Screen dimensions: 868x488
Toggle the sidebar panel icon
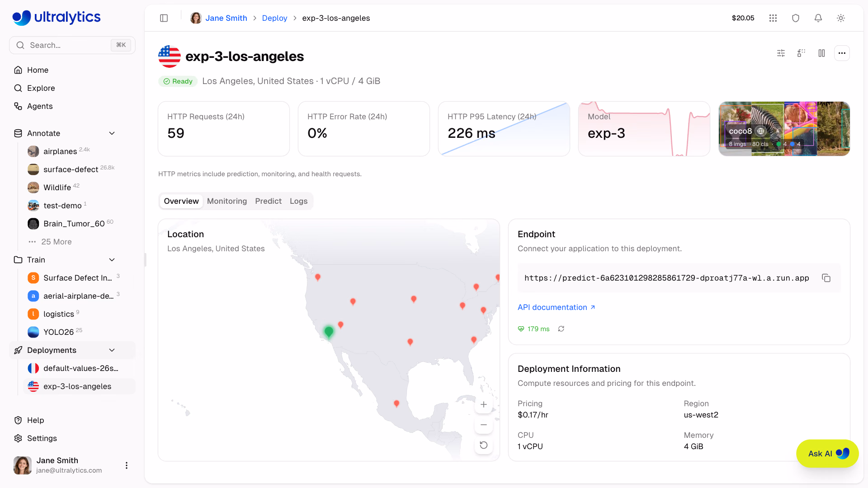tap(164, 18)
